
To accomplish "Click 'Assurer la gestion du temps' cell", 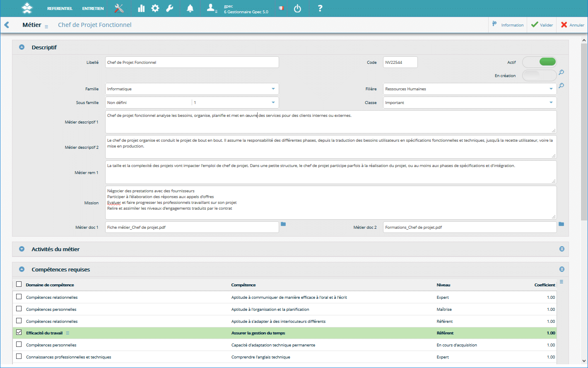I will point(258,333).
